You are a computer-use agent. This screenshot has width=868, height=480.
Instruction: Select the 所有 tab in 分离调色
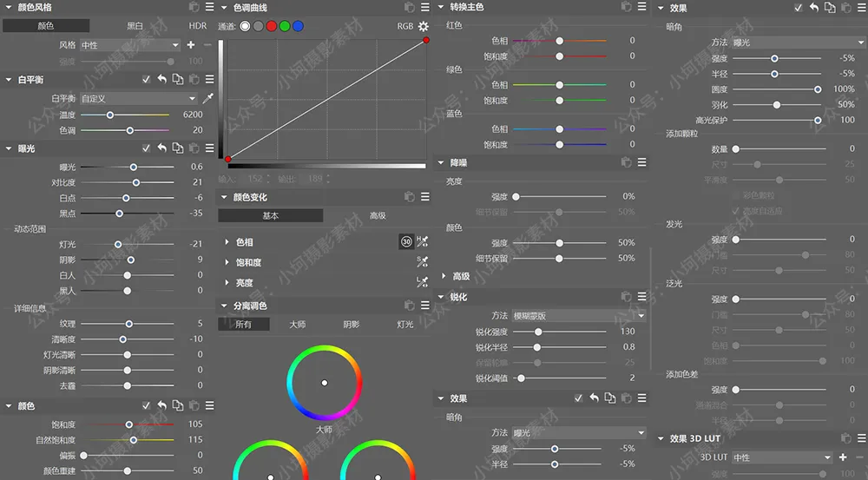[x=244, y=324]
